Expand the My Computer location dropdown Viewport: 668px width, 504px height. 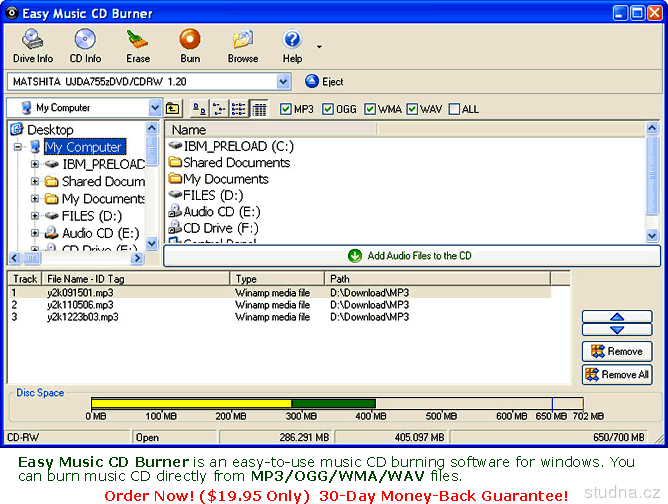tap(155, 108)
